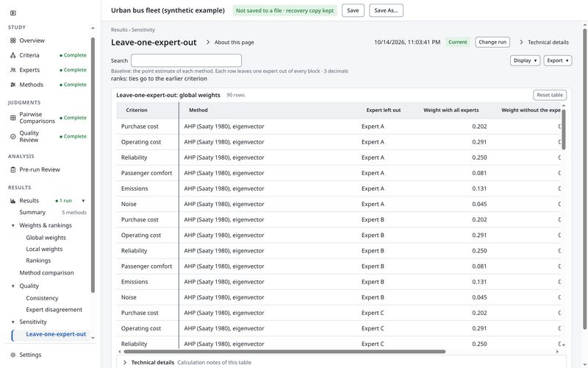The height and width of the screenshot is (368, 588).
Task: Open the Results run dropdown arrow
Action: [83, 200]
